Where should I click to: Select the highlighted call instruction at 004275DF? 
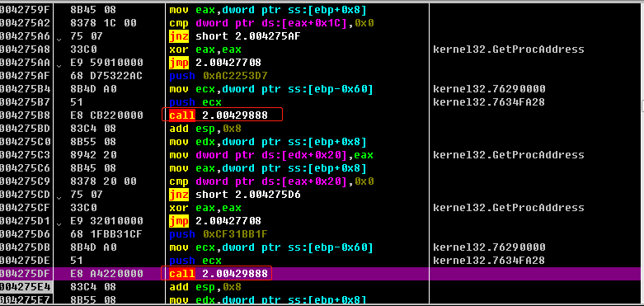pos(219,274)
